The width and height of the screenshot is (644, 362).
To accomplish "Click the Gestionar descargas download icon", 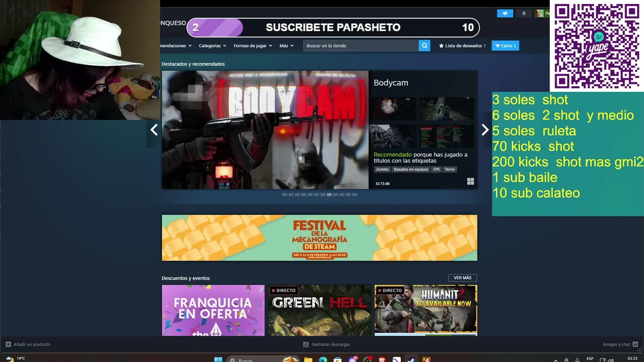I will coord(306,344).
